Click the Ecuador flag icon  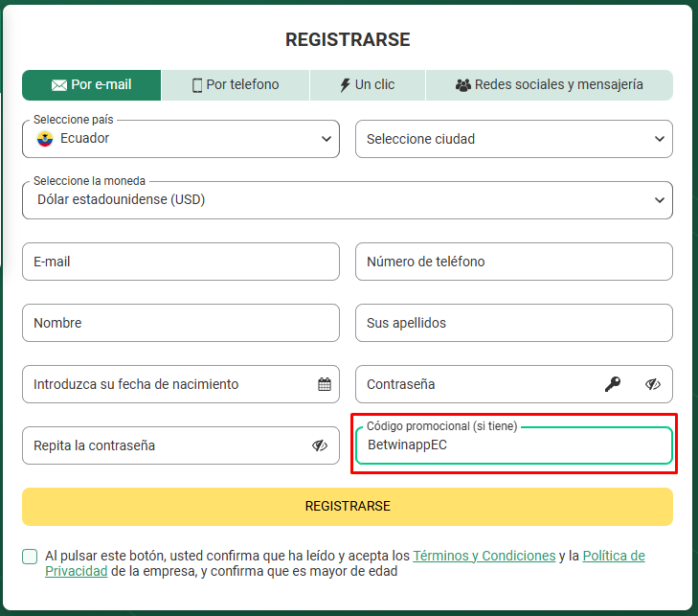click(45, 139)
